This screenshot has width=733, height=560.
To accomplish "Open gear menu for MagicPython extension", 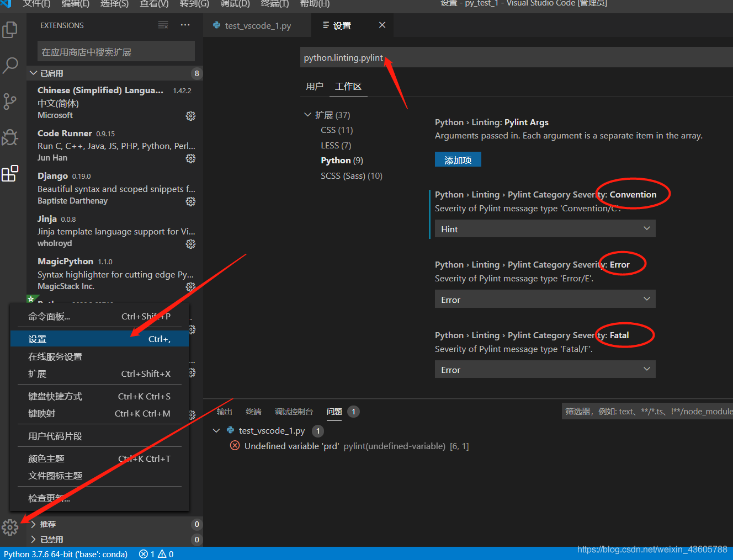I will click(190, 286).
